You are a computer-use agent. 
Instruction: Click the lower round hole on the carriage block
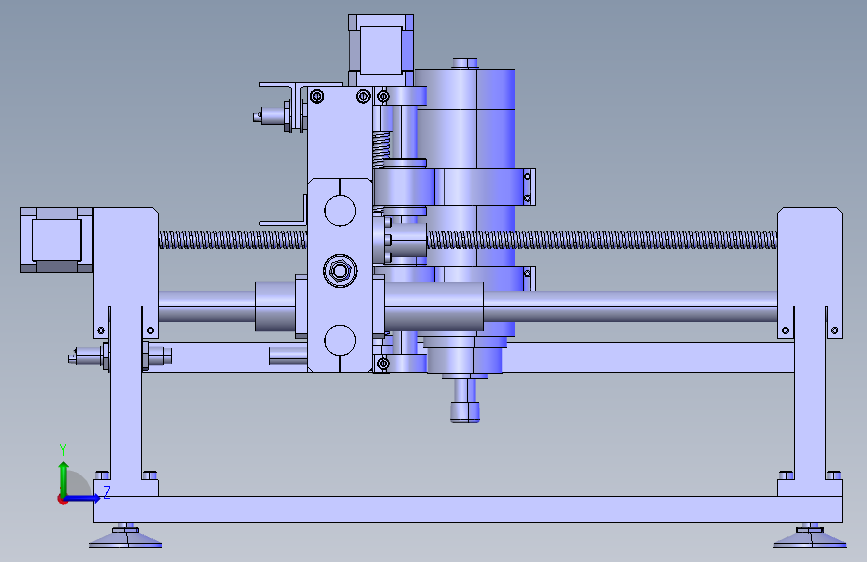340,340
